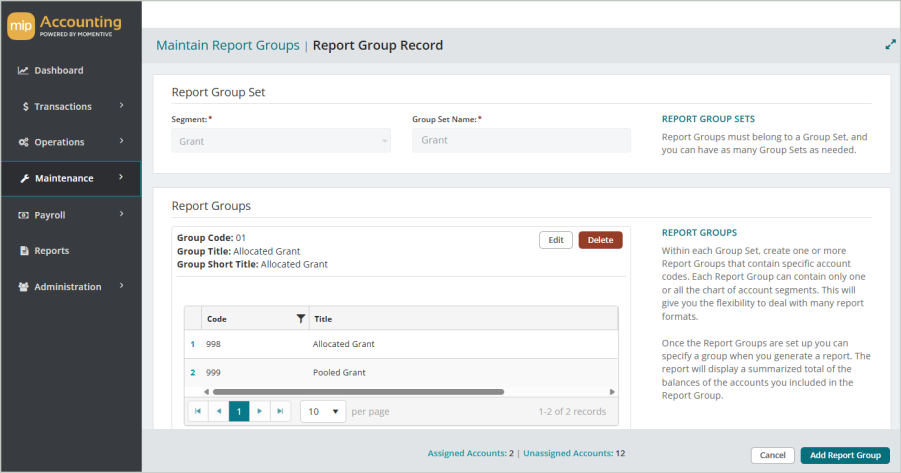Select the row with code 998
This screenshot has width=901, height=473.
click(401, 344)
